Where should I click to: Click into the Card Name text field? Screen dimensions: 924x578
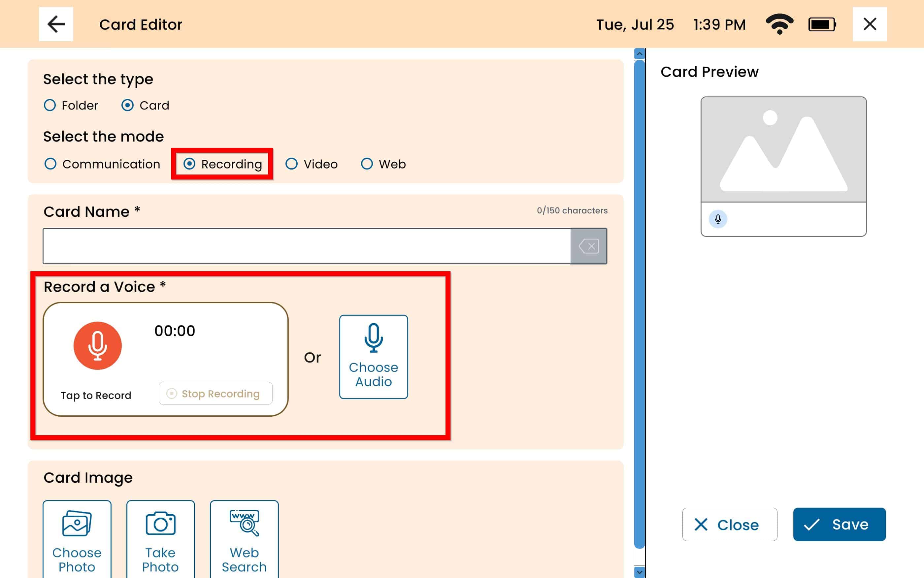[306, 246]
